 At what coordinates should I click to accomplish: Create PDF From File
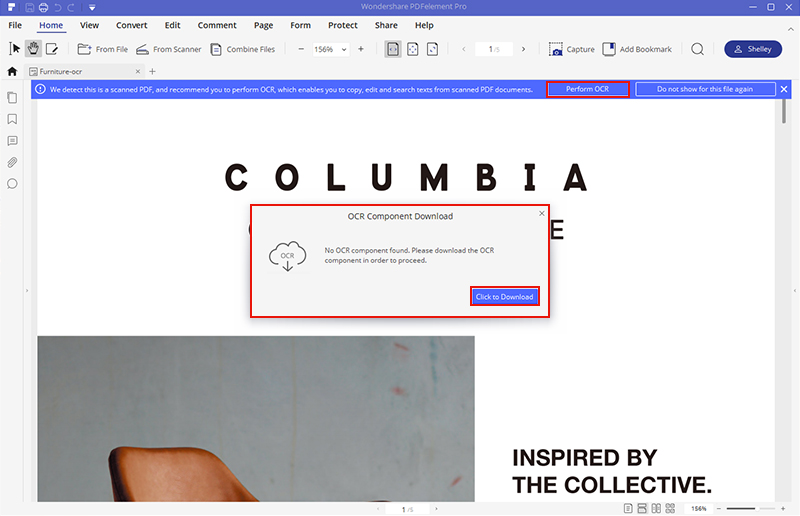[103, 49]
